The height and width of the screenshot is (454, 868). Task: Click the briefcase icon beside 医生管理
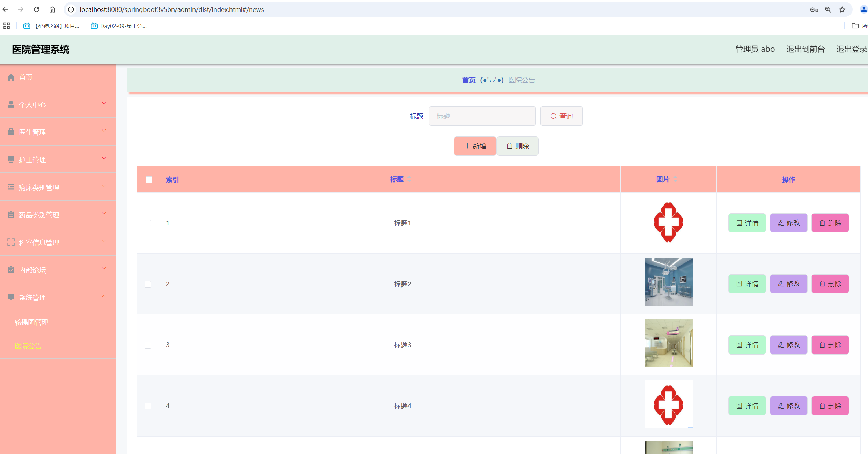pyautogui.click(x=11, y=132)
